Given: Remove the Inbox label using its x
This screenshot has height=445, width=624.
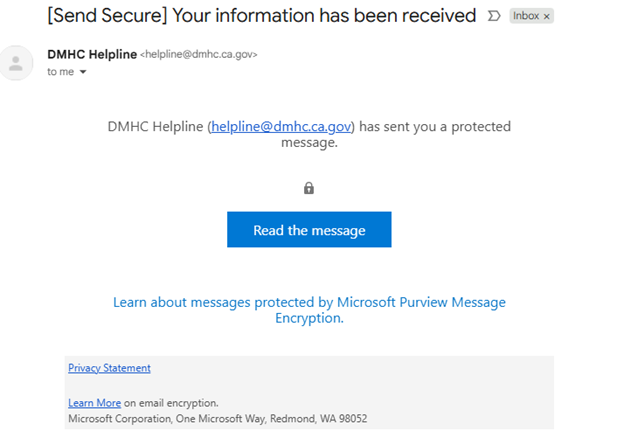Looking at the screenshot, I should (547, 17).
